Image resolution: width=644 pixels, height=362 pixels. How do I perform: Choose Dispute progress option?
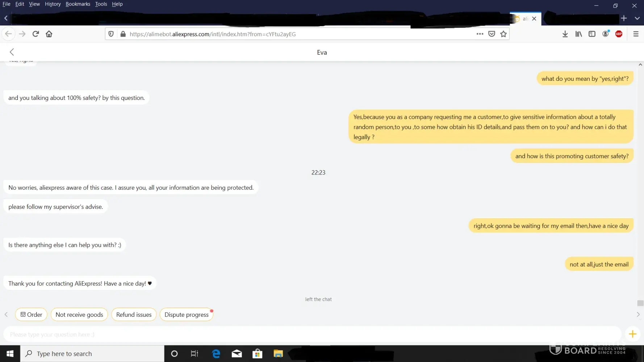click(x=187, y=315)
